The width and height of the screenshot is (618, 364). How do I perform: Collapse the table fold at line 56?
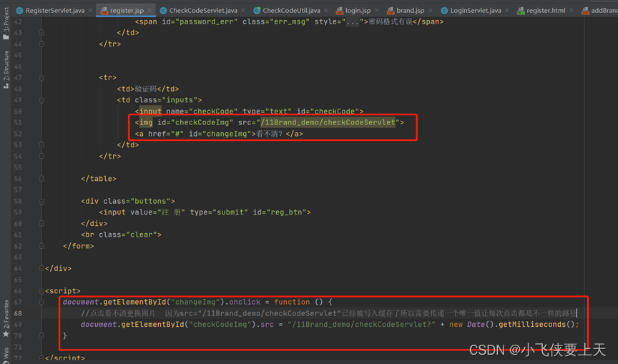41,179
